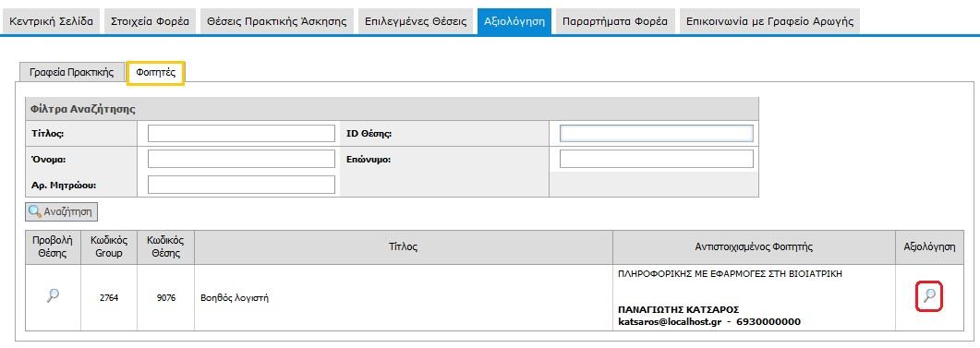The width and height of the screenshot is (980, 348).
Task: Go to Κεντρική Σελίδα tab
Action: pyautogui.click(x=51, y=21)
